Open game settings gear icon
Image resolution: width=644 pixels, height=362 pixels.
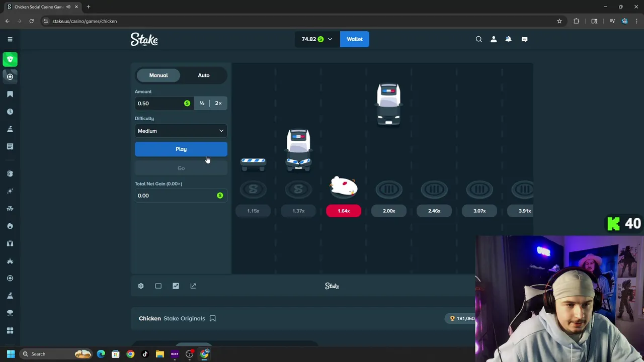[x=141, y=286]
